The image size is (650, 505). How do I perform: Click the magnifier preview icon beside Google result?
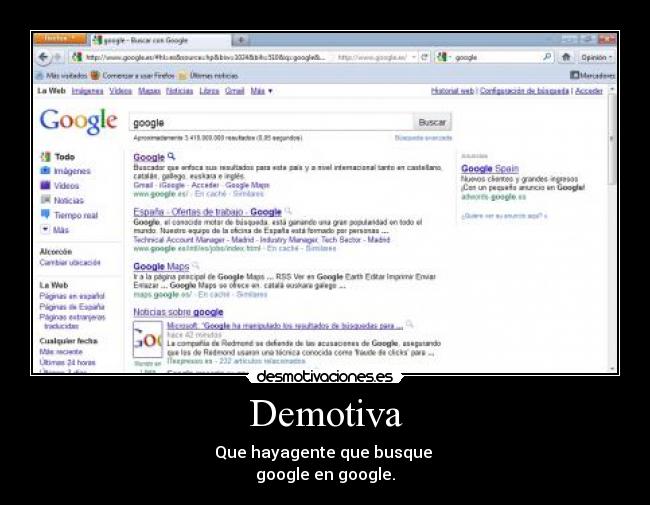click(x=171, y=156)
